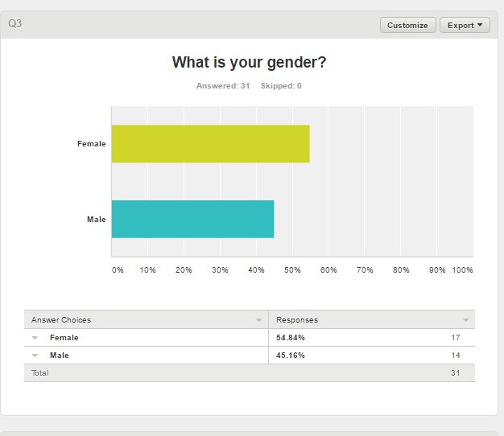Click the Female count of 17

click(x=455, y=338)
